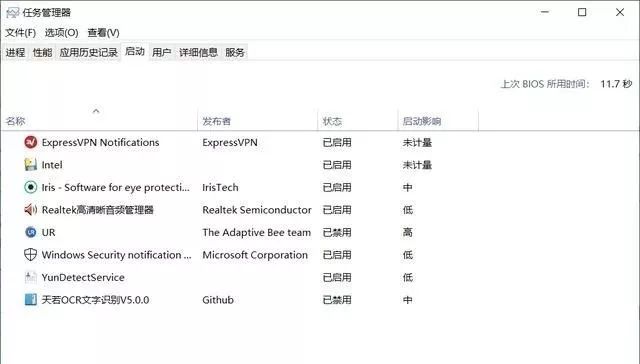This screenshot has width=640, height=364.
Task: Click the 已启用 status of Intel
Action: click(337, 165)
